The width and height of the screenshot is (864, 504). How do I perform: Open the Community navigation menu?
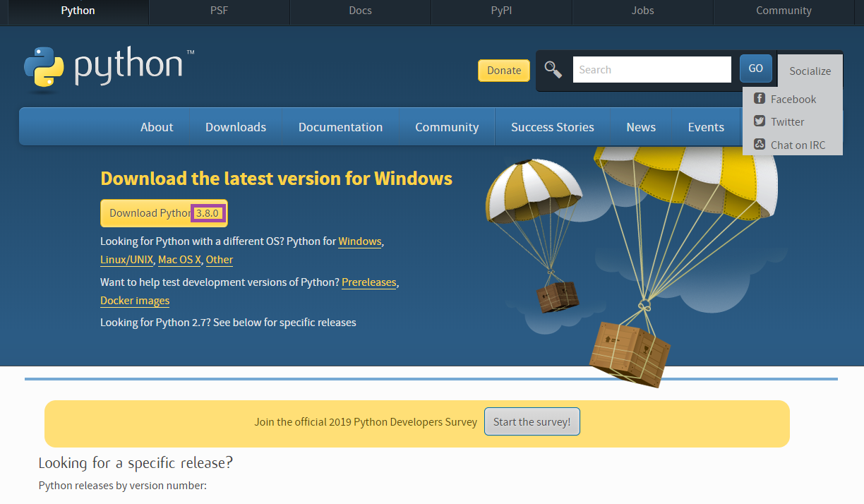(x=447, y=127)
